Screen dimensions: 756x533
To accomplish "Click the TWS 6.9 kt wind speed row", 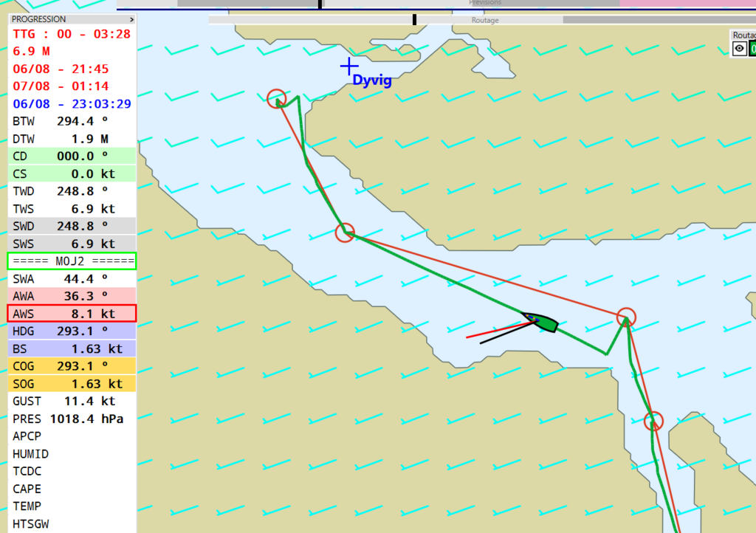I will (72, 209).
